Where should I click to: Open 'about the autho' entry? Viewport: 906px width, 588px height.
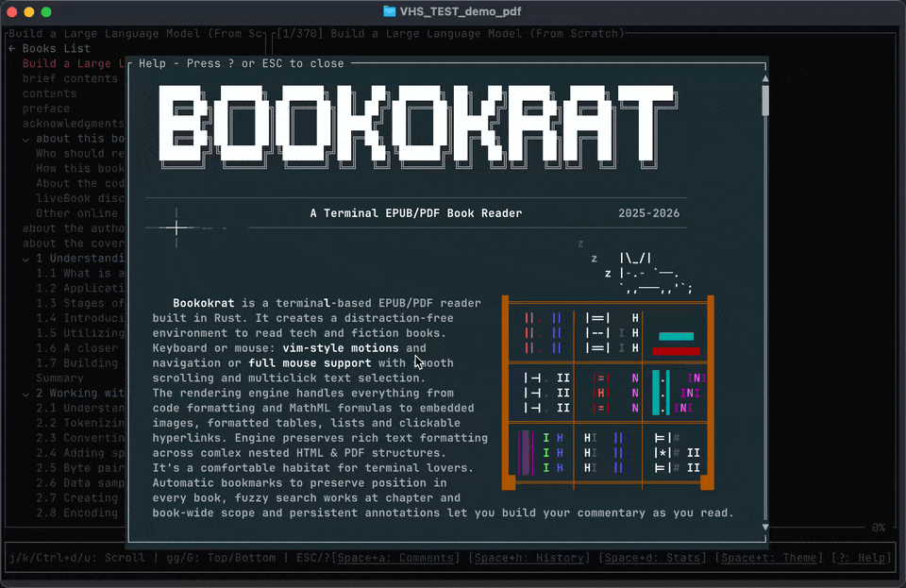[74, 228]
